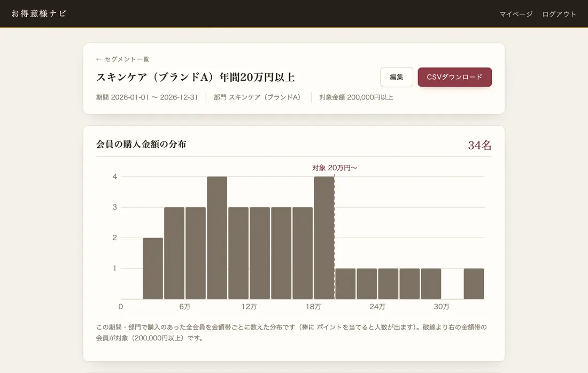Click the x-axis label 12万
This screenshot has height=373, width=588.
tap(249, 307)
